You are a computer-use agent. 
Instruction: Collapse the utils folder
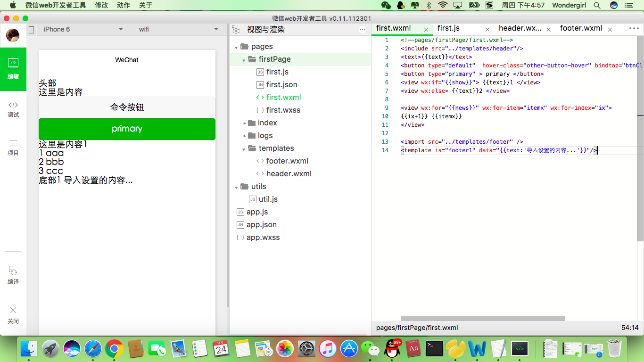tap(236, 187)
